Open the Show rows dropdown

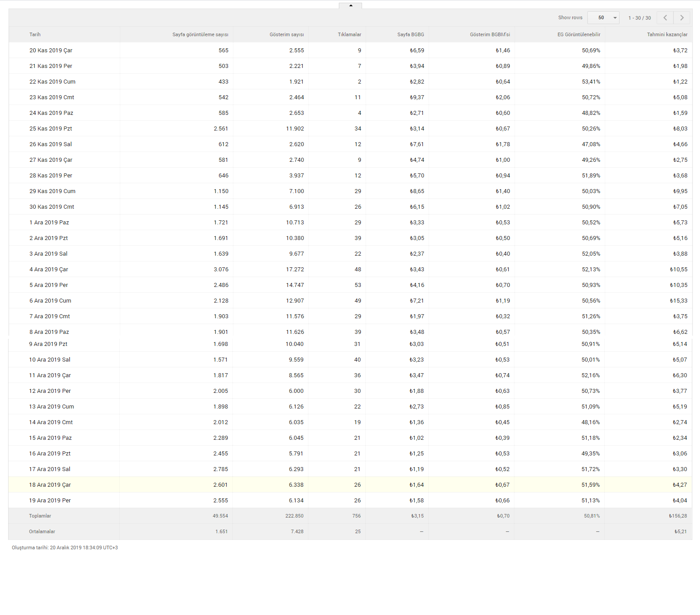tap(603, 18)
